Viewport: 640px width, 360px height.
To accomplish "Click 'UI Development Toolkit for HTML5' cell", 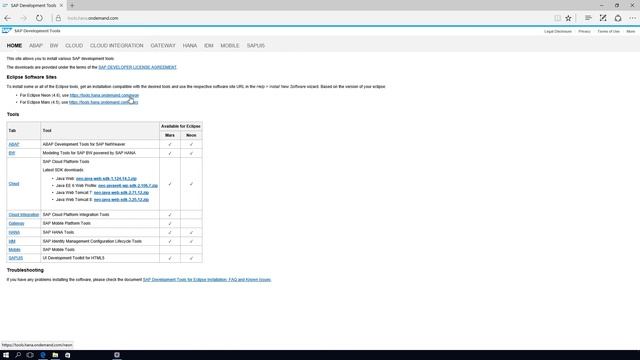I will click(x=100, y=258).
